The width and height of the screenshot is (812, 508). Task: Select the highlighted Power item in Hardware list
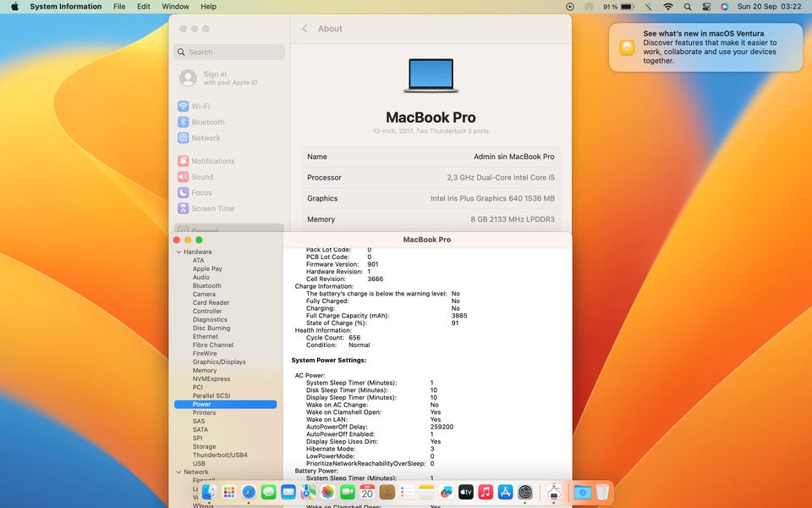coord(225,405)
